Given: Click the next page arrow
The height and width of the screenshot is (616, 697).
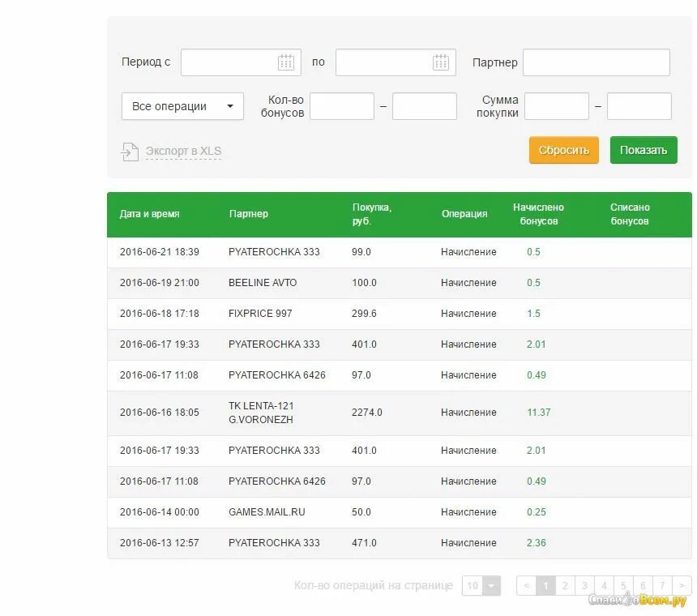Looking at the screenshot, I should pos(682,586).
